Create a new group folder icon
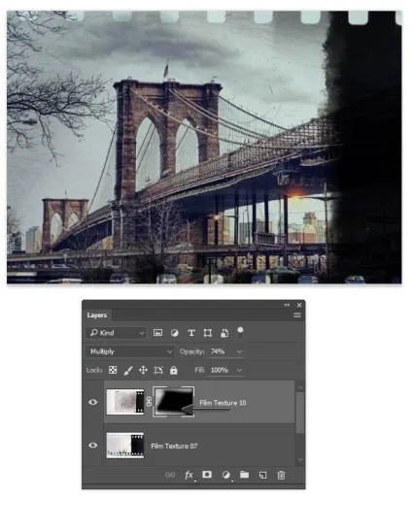Viewport: 412px width, 532px height. point(244,475)
